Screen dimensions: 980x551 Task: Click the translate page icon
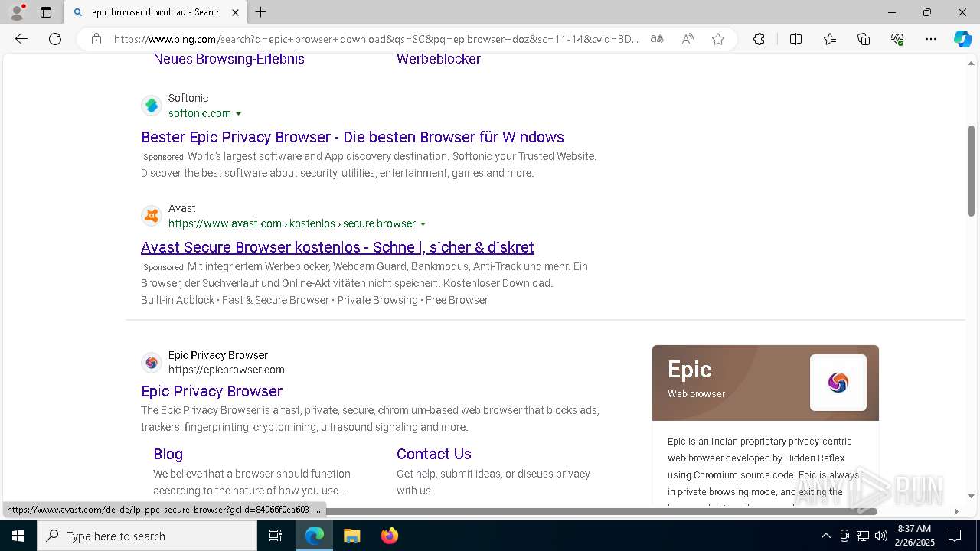[x=657, y=39]
